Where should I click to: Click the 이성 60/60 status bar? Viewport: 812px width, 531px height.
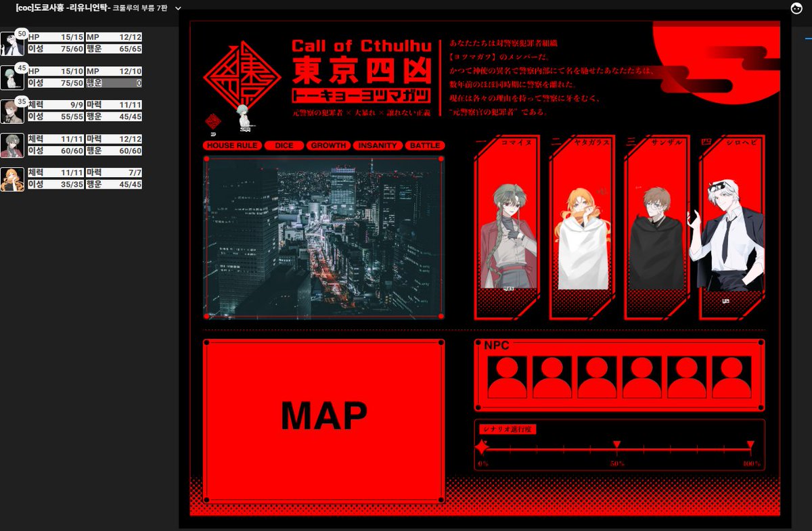[55, 151]
